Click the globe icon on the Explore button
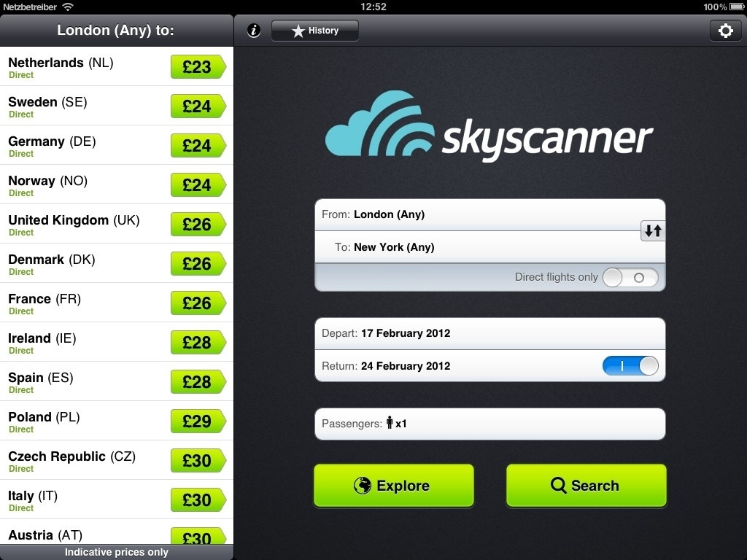This screenshot has height=560, width=747. pyautogui.click(x=361, y=485)
